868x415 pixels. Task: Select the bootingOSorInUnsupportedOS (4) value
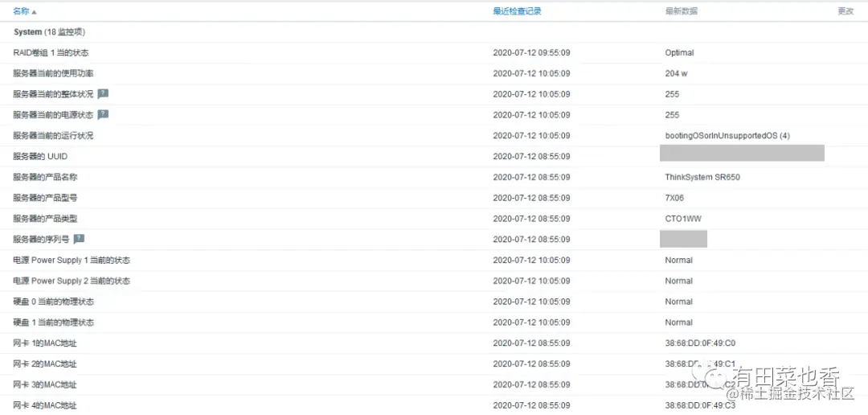pyautogui.click(x=727, y=135)
